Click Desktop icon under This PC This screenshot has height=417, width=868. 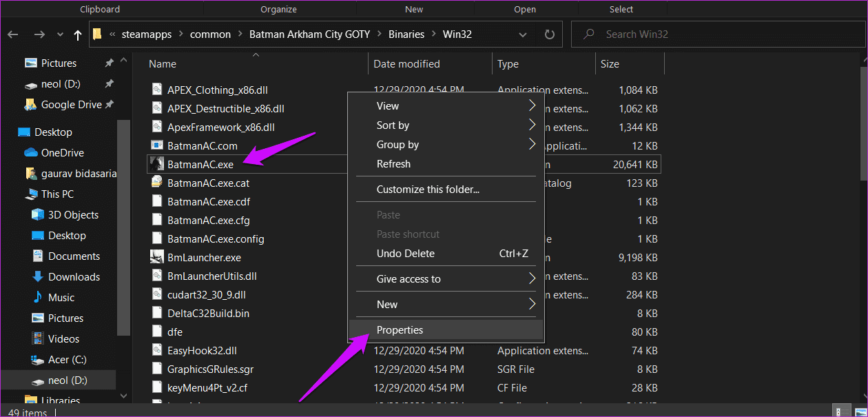tap(38, 236)
